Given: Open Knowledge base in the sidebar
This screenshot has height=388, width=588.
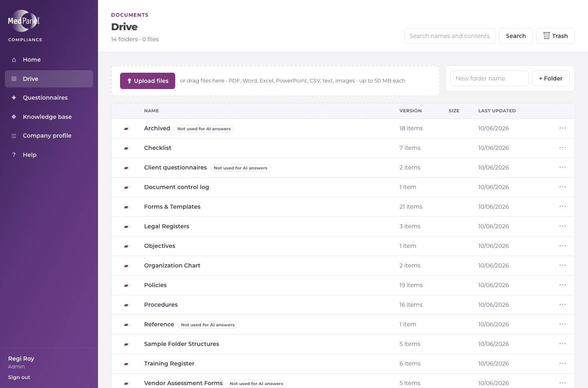Looking at the screenshot, I should coord(49,117).
